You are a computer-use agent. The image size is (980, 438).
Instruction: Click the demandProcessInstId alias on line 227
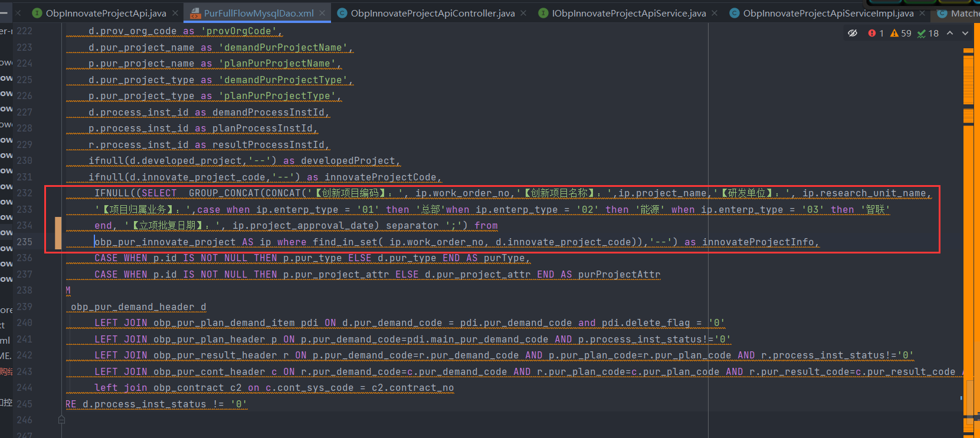268,113
